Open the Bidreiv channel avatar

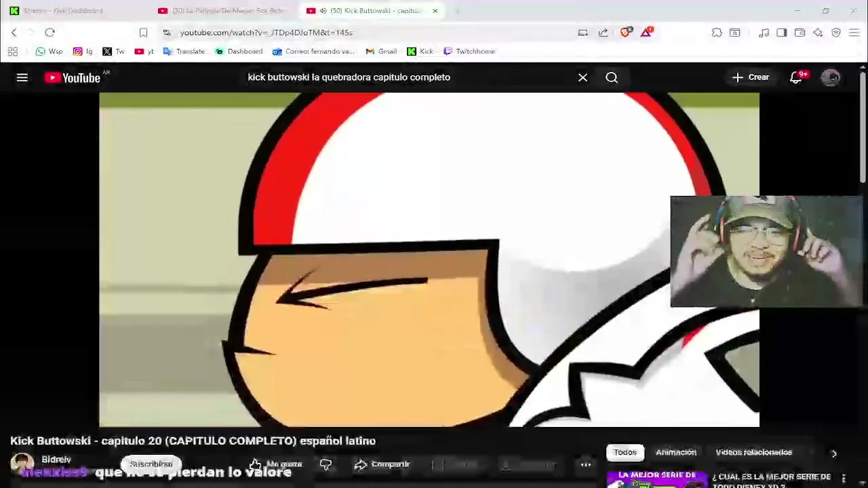click(22, 464)
